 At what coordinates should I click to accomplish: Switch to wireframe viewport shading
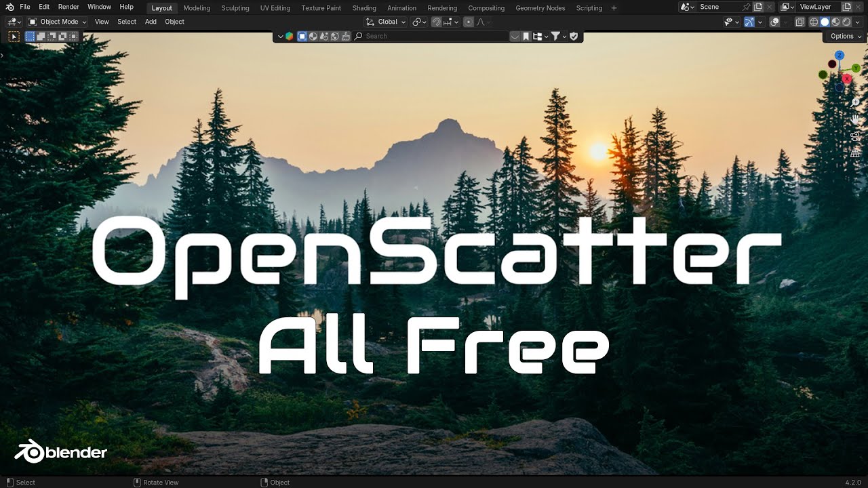click(x=814, y=22)
